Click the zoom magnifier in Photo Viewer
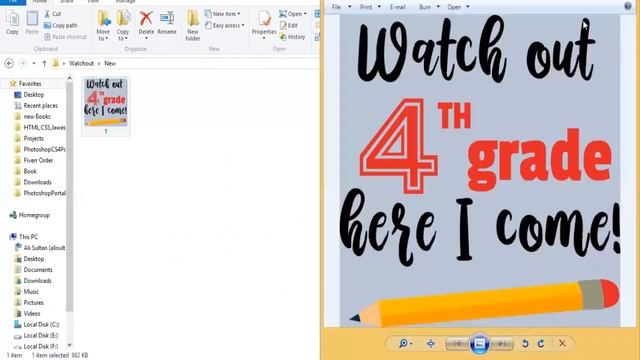This screenshot has width=640, height=360. point(405,343)
